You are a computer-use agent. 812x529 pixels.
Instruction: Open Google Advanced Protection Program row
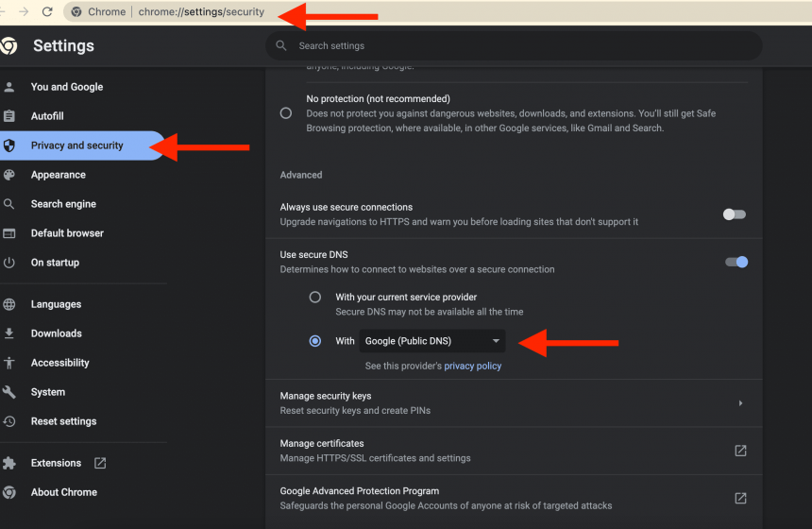pos(514,499)
